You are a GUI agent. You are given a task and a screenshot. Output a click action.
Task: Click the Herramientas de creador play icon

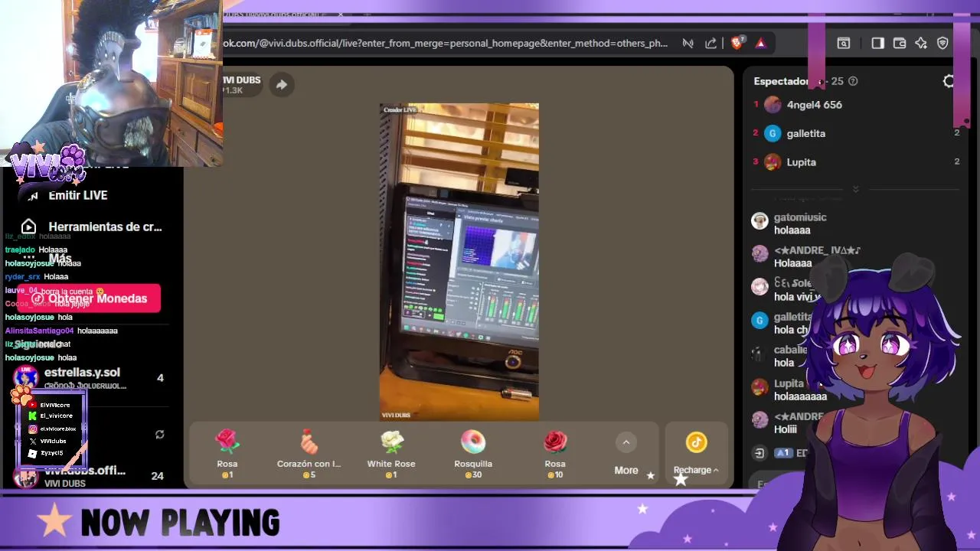coord(28,227)
